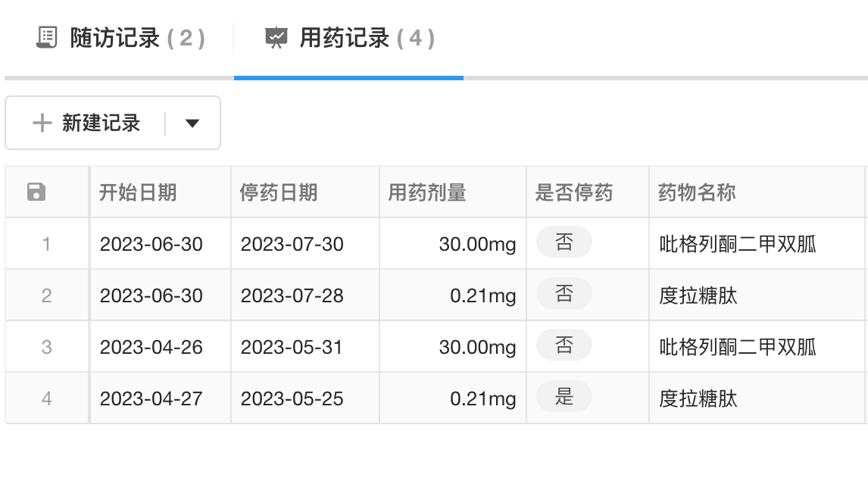Click the 用药记录 presentation icon

(276, 38)
